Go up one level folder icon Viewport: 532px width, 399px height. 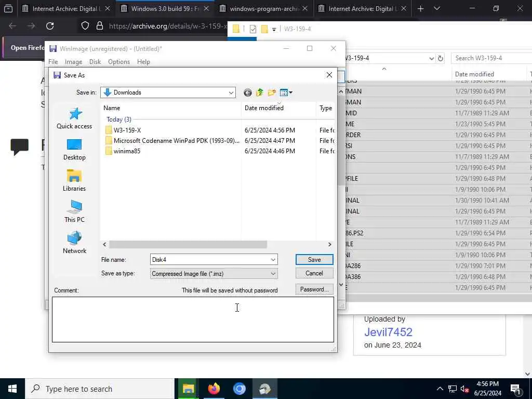point(260,92)
